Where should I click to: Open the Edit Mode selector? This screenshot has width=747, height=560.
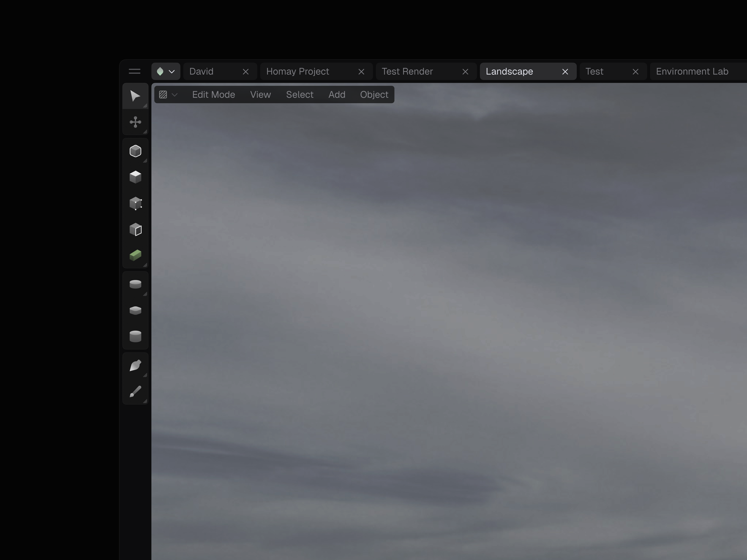coord(213,95)
